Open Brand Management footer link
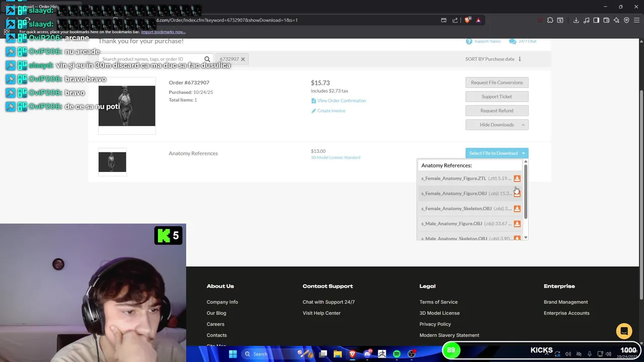Viewport: 644px width, 362px height. tap(566, 302)
